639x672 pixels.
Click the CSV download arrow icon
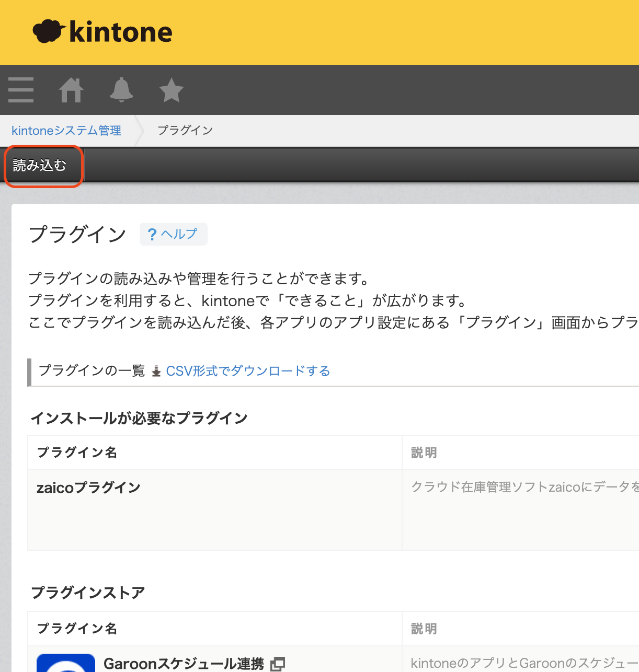click(x=156, y=372)
